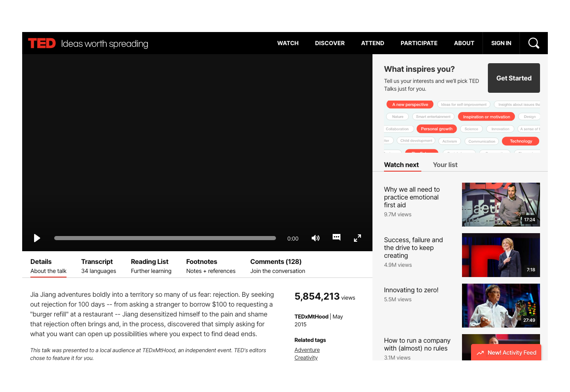570x392 pixels.
Task: Open the ATTEND menu
Action: click(372, 43)
